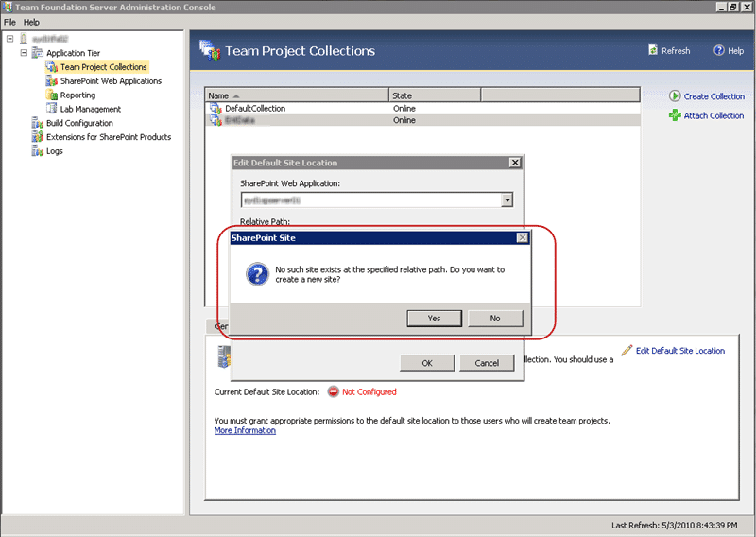Open the File menu
756x537 pixels.
click(9, 22)
